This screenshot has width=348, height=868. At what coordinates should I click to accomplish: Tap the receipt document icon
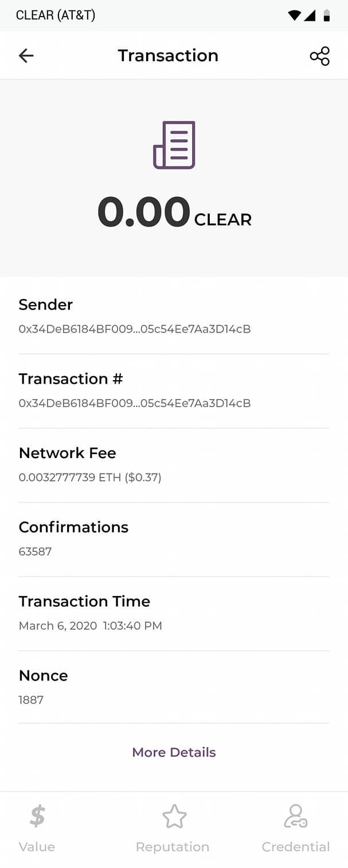[x=174, y=145]
